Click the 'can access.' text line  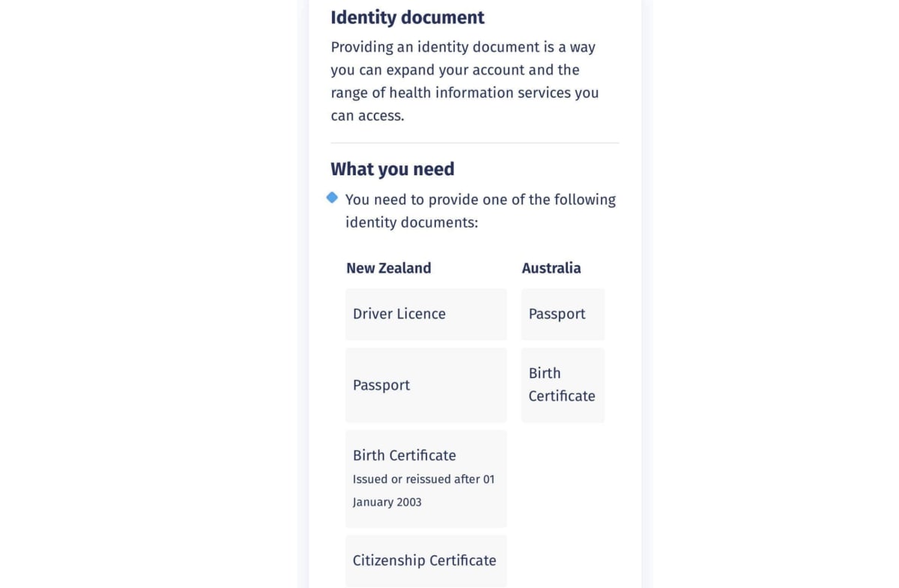pos(367,116)
